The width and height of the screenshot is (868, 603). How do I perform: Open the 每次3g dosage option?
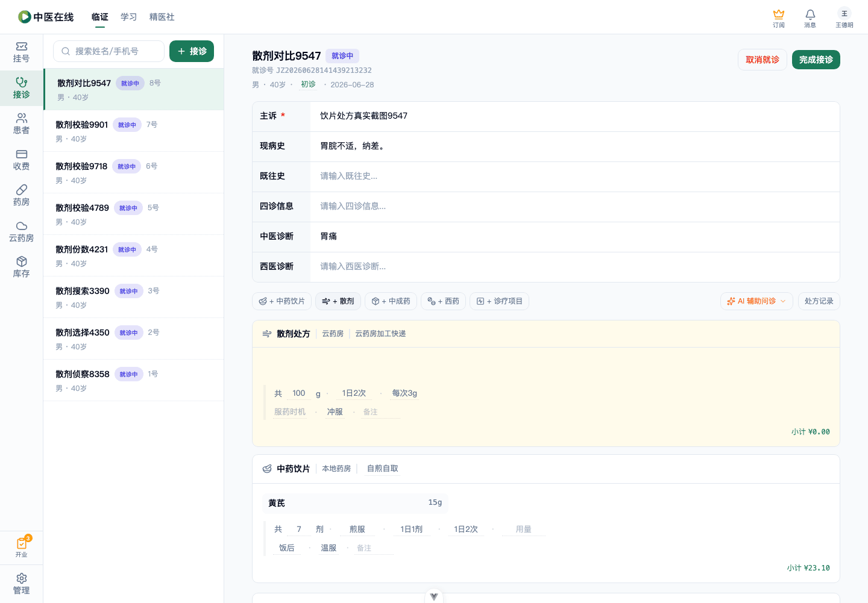(x=404, y=393)
